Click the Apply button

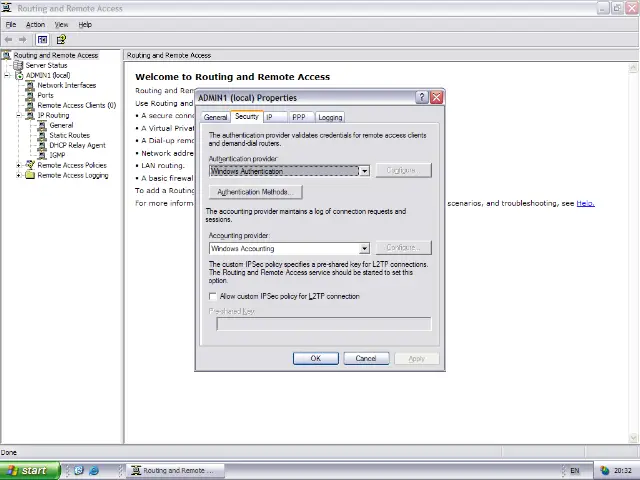417,358
